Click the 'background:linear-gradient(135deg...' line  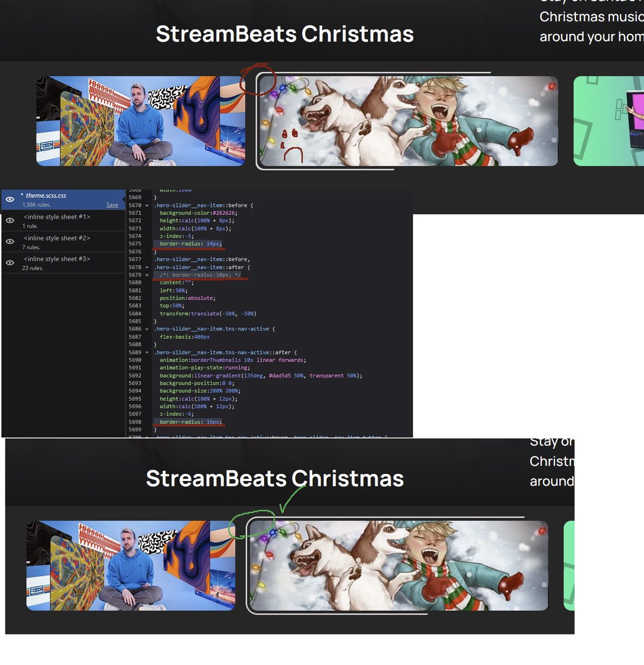261,376
